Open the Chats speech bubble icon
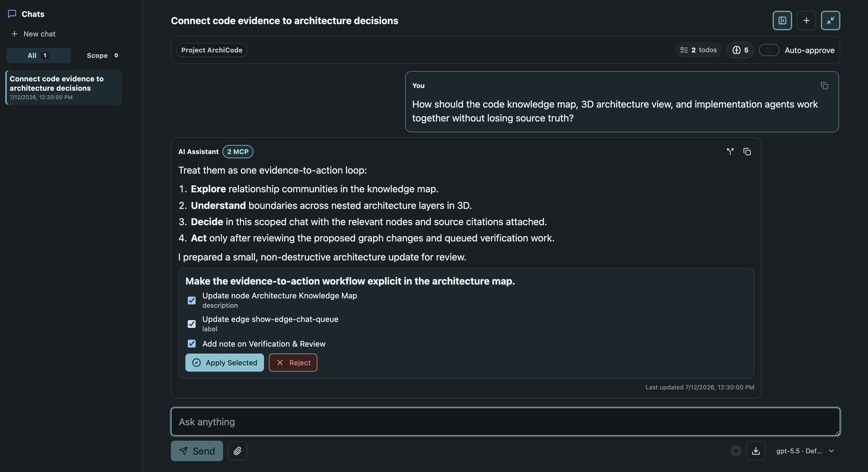Screen dimensions: 868x472 click(x=12, y=14)
